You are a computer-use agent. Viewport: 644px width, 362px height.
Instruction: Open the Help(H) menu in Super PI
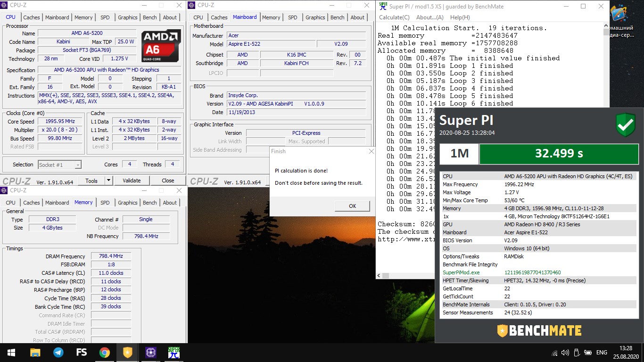pos(460,17)
